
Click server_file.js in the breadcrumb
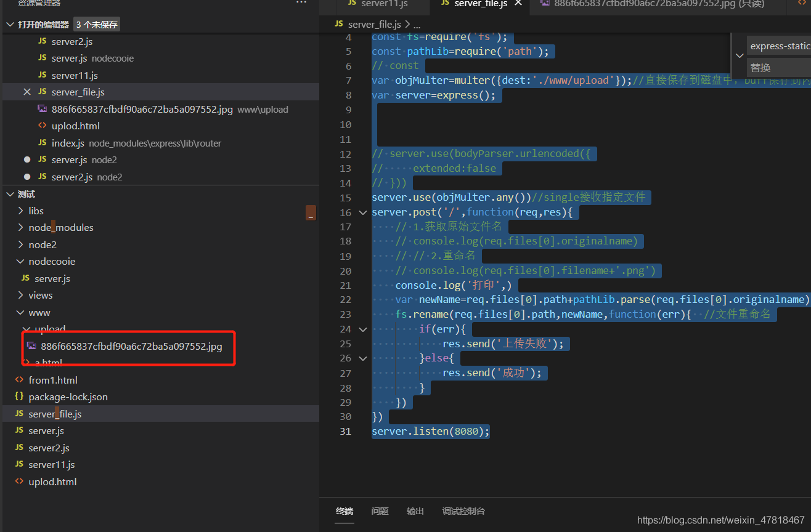click(x=375, y=24)
